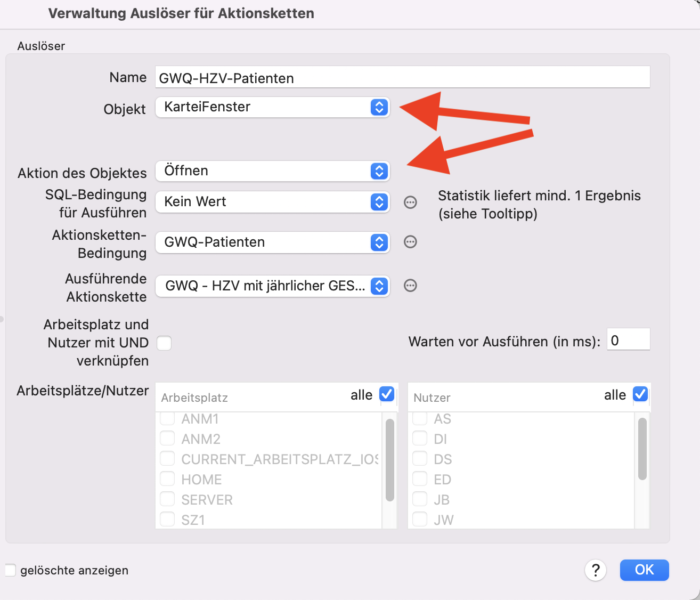Open the Objekt dropdown KarteiFenster
The height and width of the screenshot is (600, 700).
pyautogui.click(x=273, y=107)
